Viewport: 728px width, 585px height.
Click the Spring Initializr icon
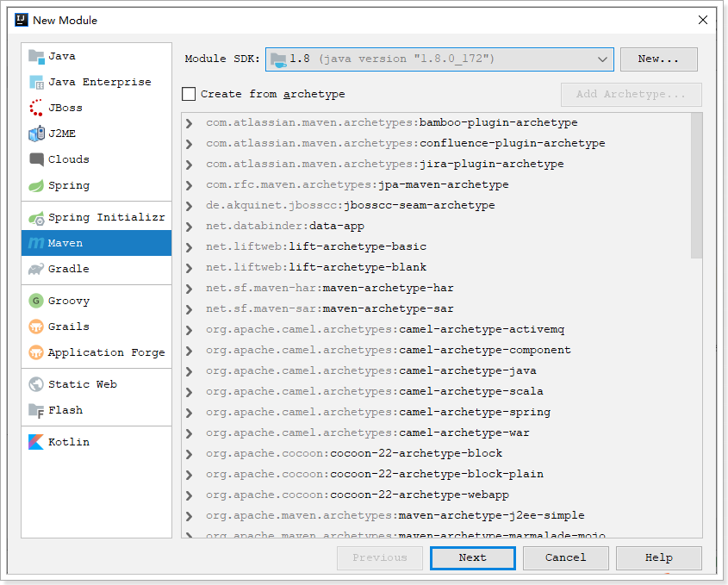pyautogui.click(x=36, y=218)
